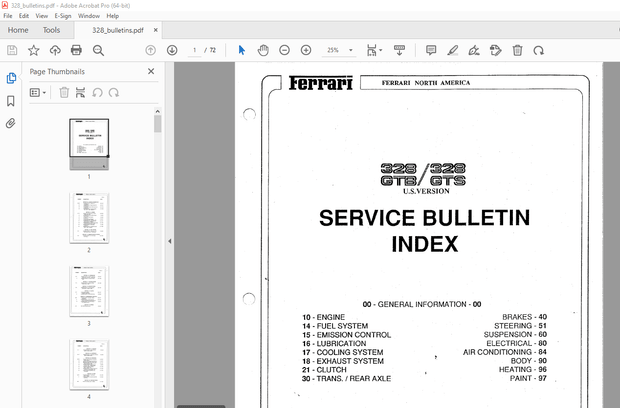Select the highlighter pen tool

point(452,50)
